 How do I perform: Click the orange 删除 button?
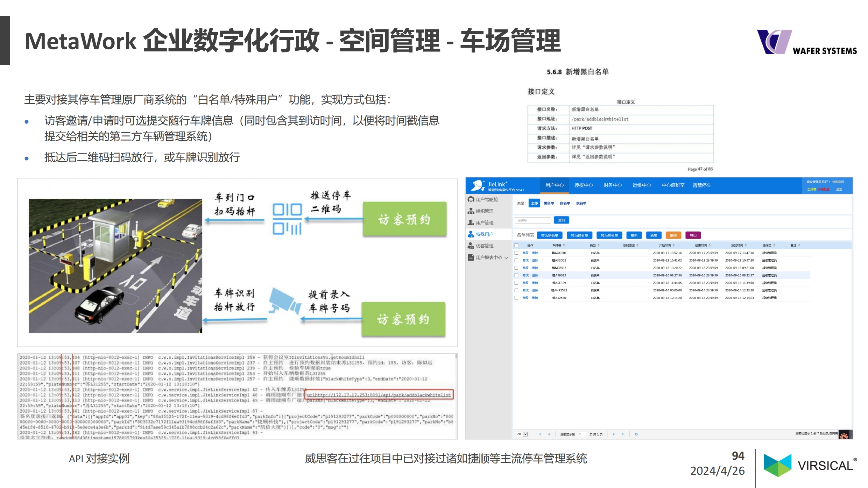(x=673, y=235)
